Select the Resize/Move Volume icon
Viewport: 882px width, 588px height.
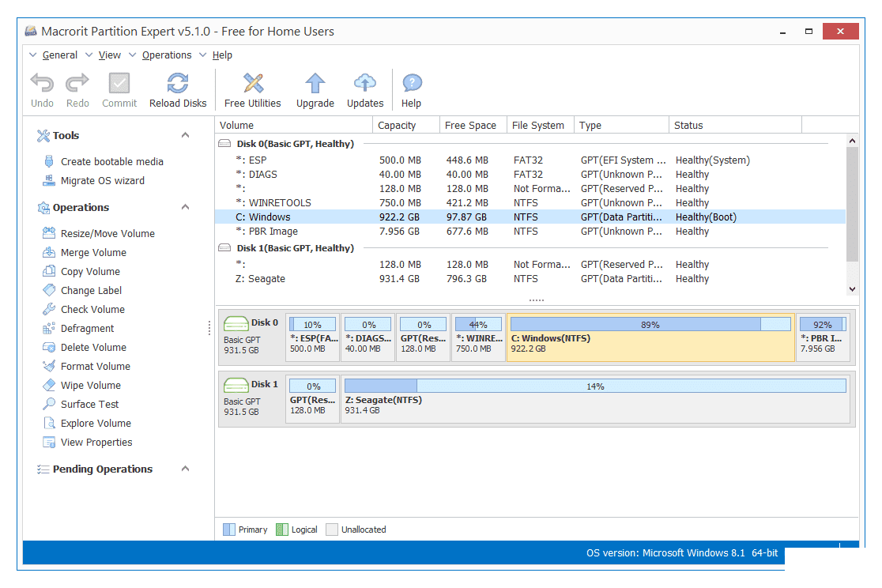(49, 233)
